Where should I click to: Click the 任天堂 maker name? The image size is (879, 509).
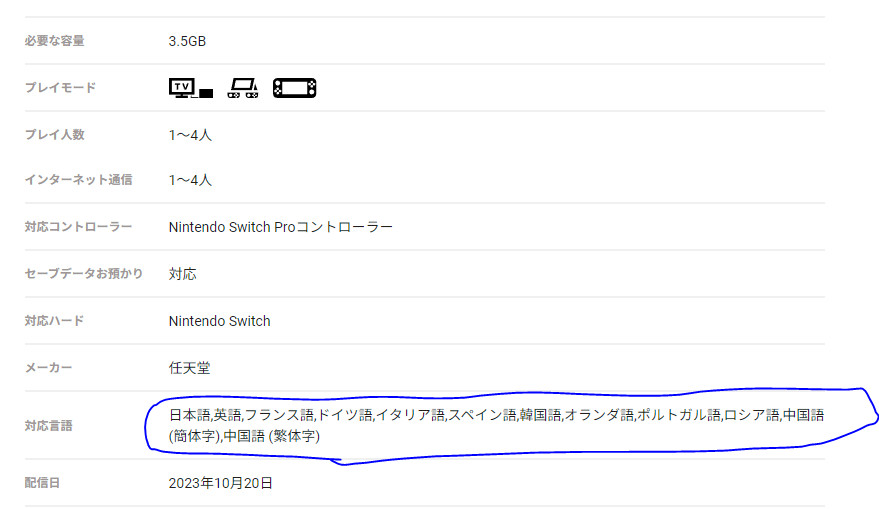tap(189, 368)
